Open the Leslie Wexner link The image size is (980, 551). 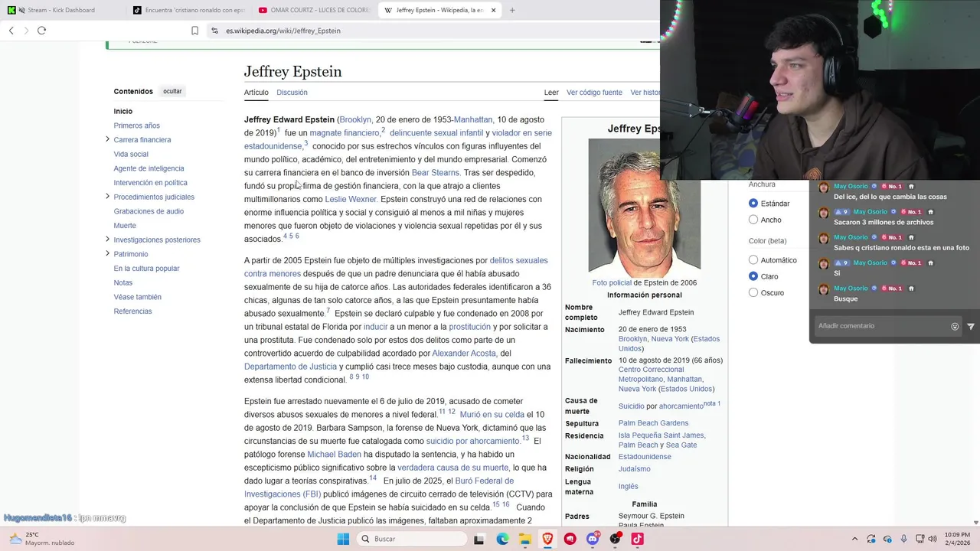click(x=351, y=199)
